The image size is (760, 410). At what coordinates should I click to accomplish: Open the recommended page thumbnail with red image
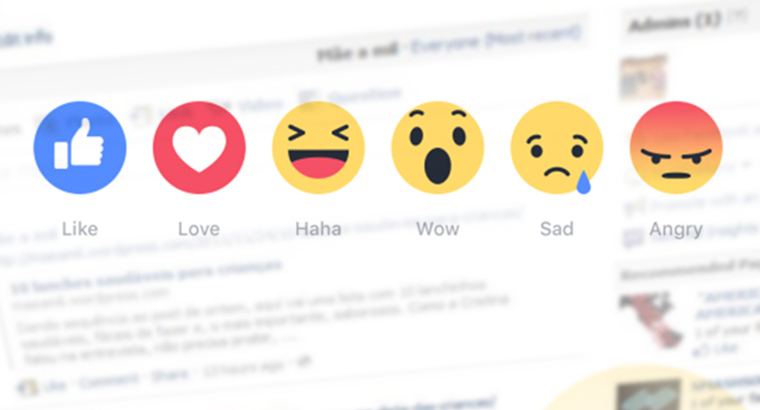pyautogui.click(x=649, y=319)
